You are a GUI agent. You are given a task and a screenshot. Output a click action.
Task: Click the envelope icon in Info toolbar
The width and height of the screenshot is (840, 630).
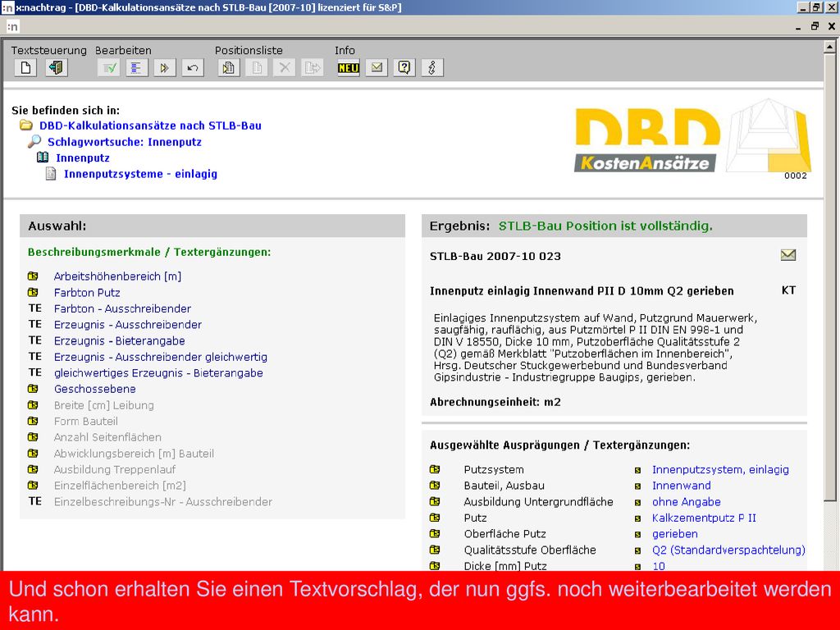pos(377,68)
